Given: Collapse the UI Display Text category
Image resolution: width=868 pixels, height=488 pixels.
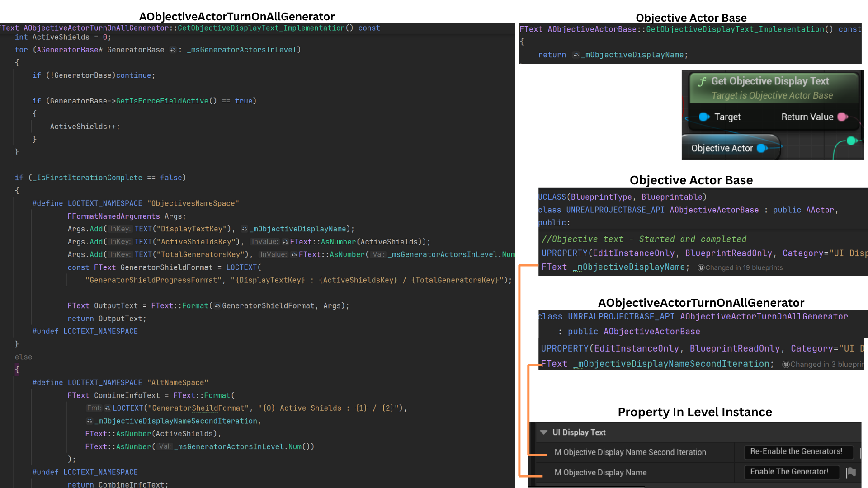Looking at the screenshot, I should 543,432.
